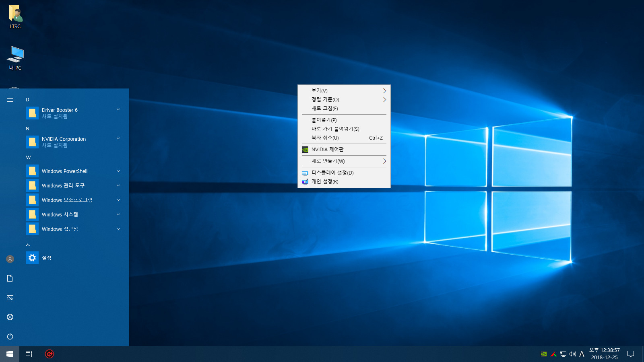Expand the Windows 보조프로그램 chevron
The image size is (644, 362).
pyautogui.click(x=118, y=200)
